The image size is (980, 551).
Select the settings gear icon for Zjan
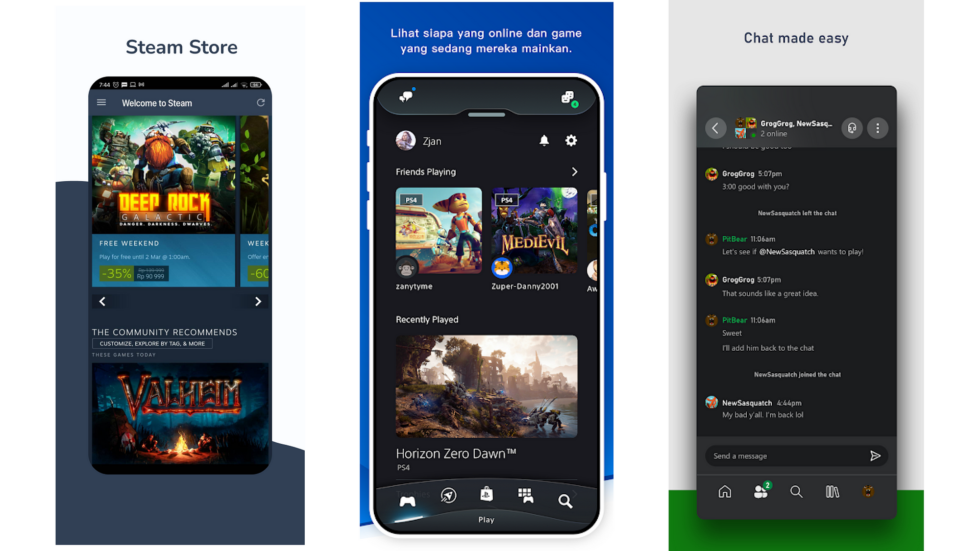[x=571, y=140]
